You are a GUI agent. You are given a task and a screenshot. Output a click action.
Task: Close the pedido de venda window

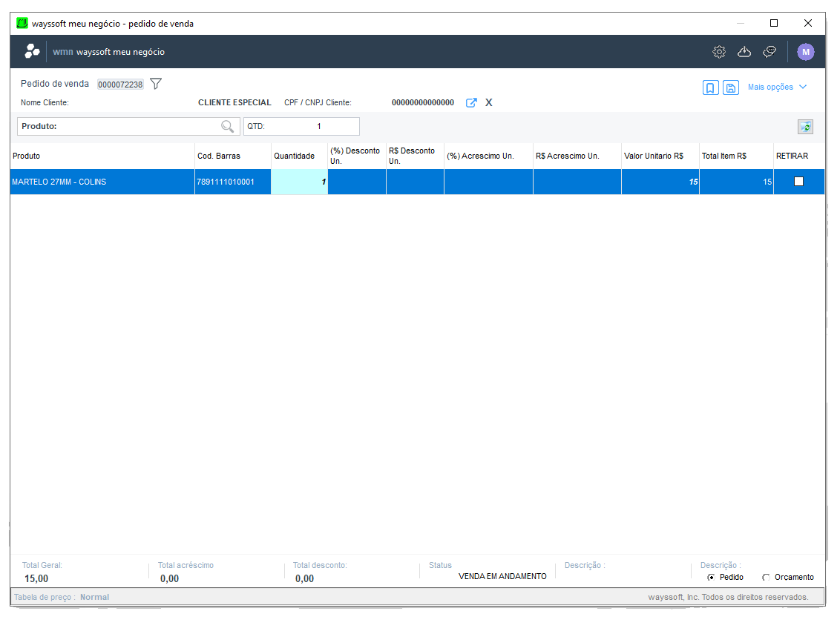pyautogui.click(x=808, y=23)
